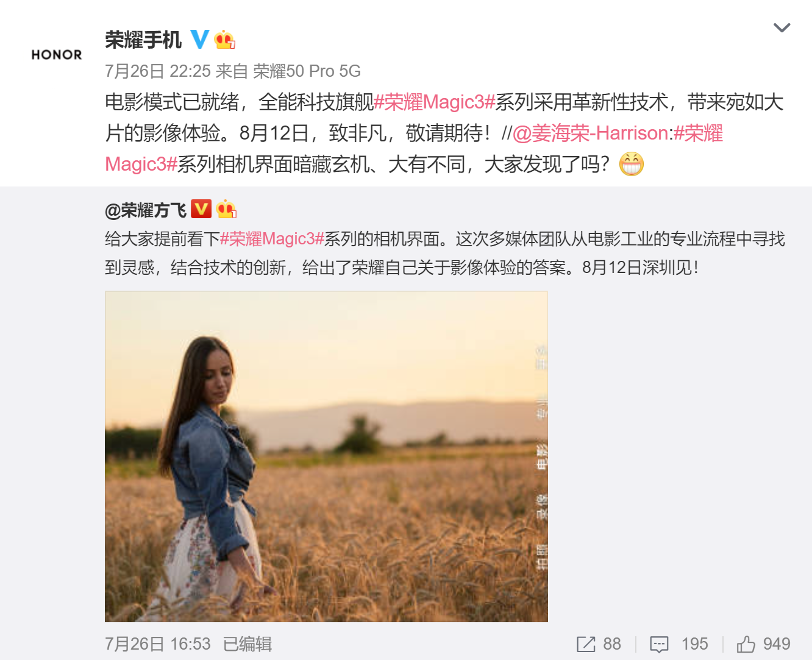Open #荣耀Magic3# hashtag in quoted post
The width and height of the screenshot is (812, 660).
[272, 239]
